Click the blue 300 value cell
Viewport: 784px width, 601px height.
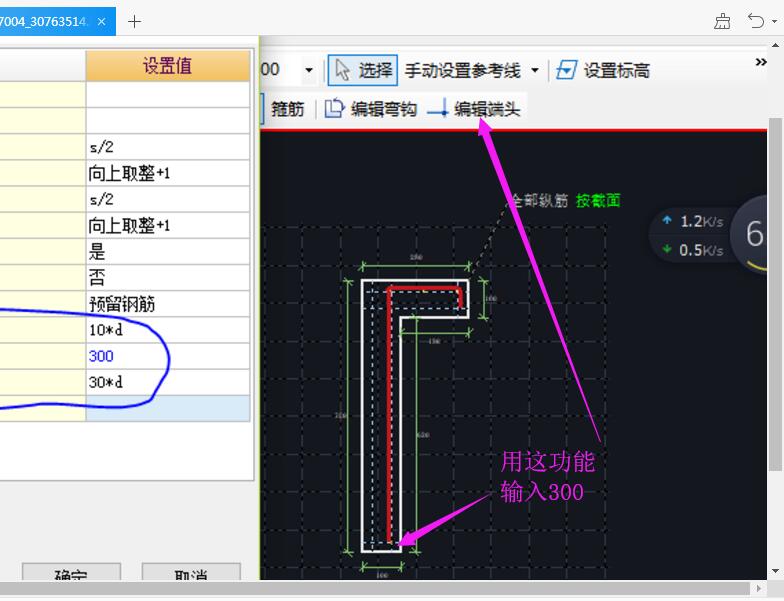(x=168, y=356)
